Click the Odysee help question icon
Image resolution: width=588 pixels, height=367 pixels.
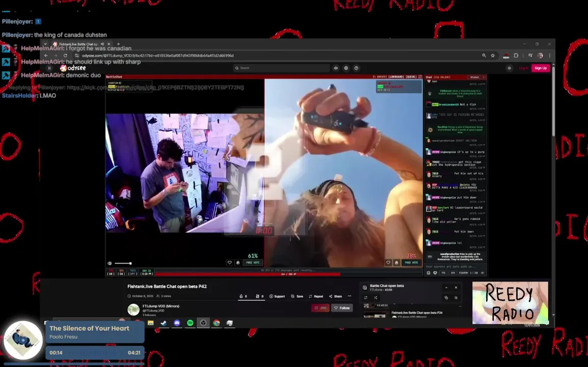click(x=356, y=68)
